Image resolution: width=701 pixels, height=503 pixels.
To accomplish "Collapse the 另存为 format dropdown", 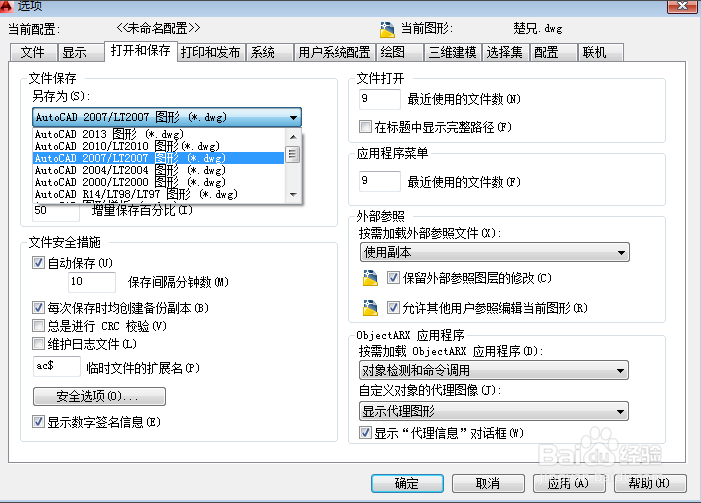I will coord(167,117).
